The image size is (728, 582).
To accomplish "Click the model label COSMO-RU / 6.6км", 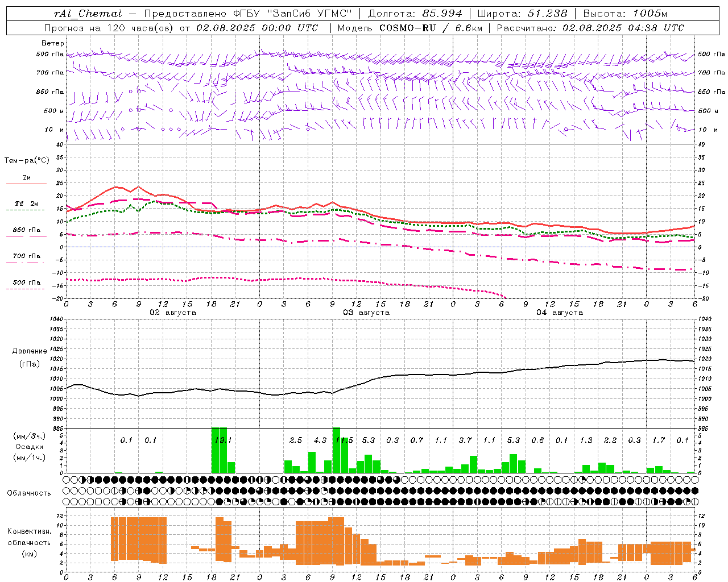I will [431, 28].
